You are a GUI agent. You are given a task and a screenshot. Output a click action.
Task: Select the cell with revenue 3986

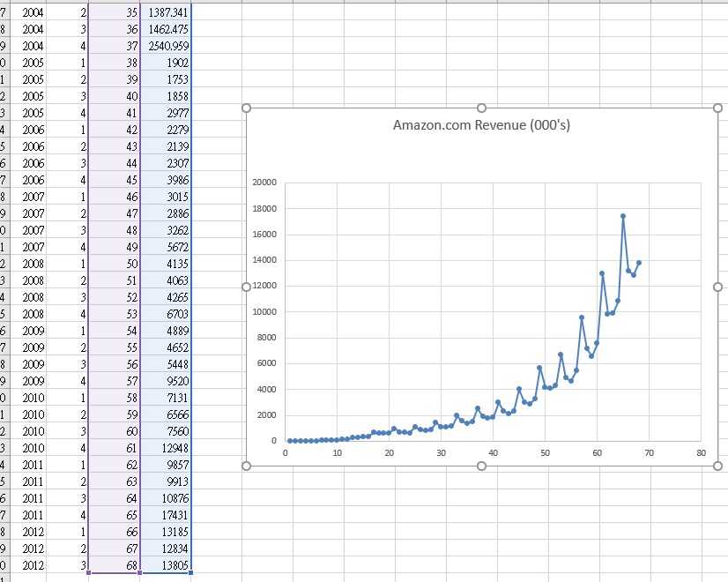click(x=166, y=180)
